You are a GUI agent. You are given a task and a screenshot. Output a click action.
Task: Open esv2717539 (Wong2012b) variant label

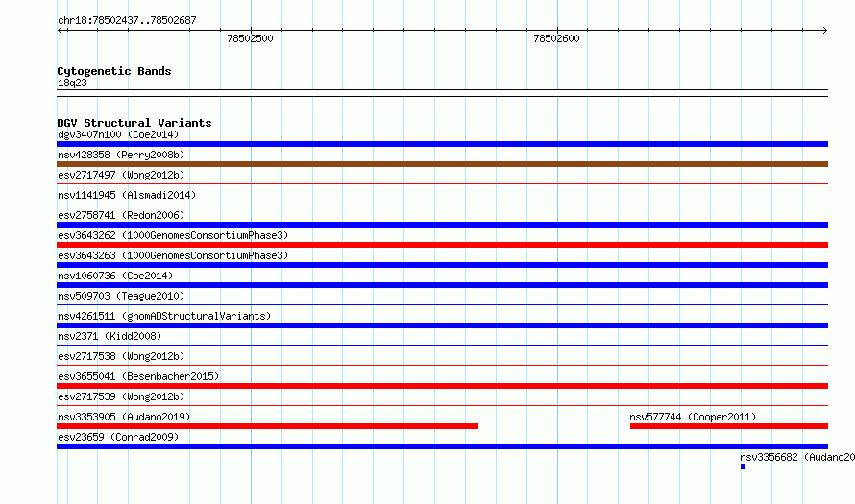pos(121,396)
